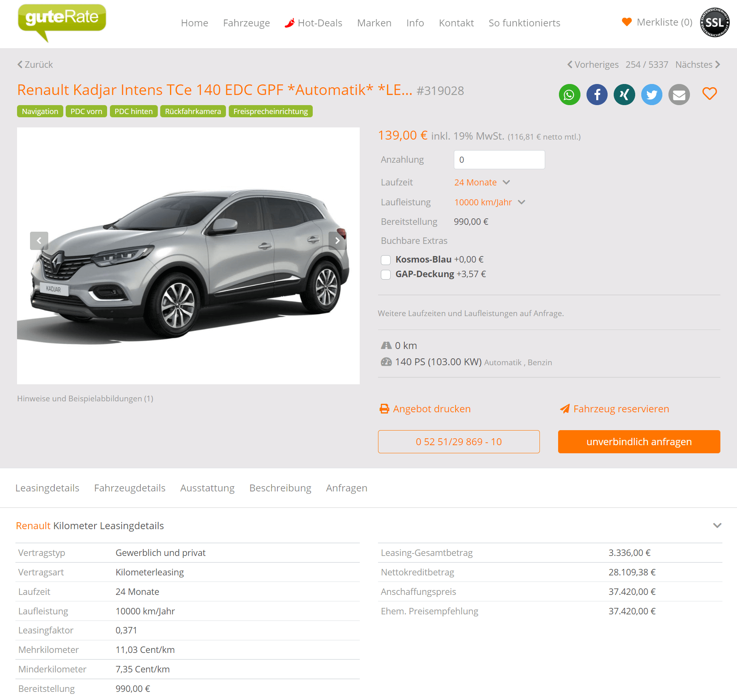This screenshot has width=737, height=700.
Task: Click unverbindlich anfragen button
Action: coord(639,442)
